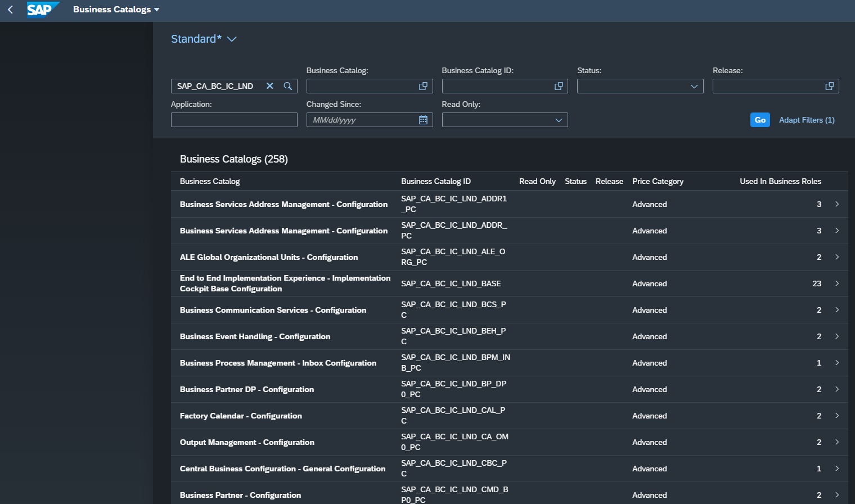Click Advanced in the Factory Calendar row
Image resolution: width=855 pixels, height=504 pixels.
tap(650, 416)
